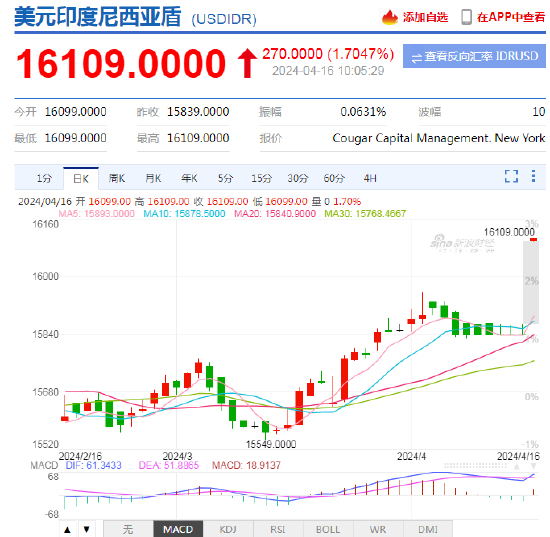Expand chart to fullscreen

(x=511, y=176)
